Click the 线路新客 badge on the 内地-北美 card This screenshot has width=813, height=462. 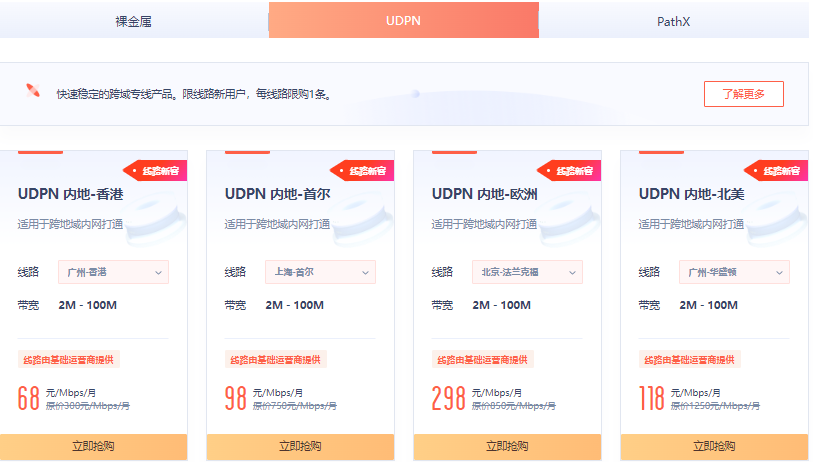pos(776,171)
